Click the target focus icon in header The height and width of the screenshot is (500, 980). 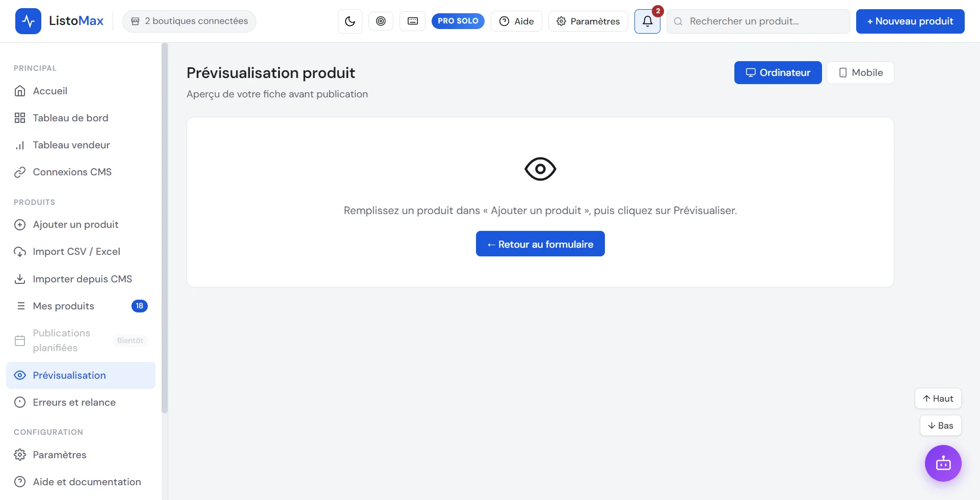[x=381, y=21]
